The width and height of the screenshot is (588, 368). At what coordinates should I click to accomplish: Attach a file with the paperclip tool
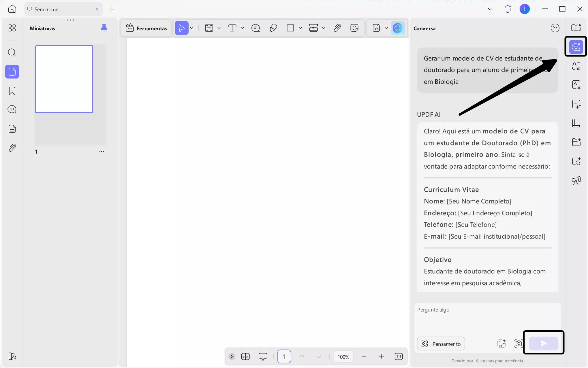(337, 28)
